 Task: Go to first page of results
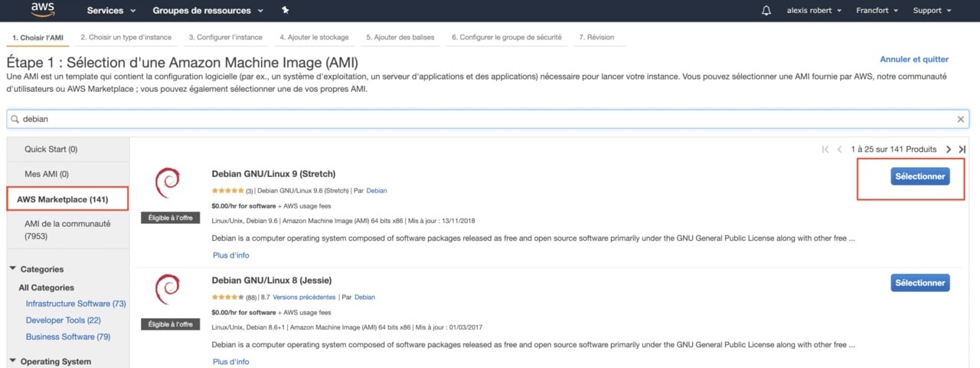(825, 149)
